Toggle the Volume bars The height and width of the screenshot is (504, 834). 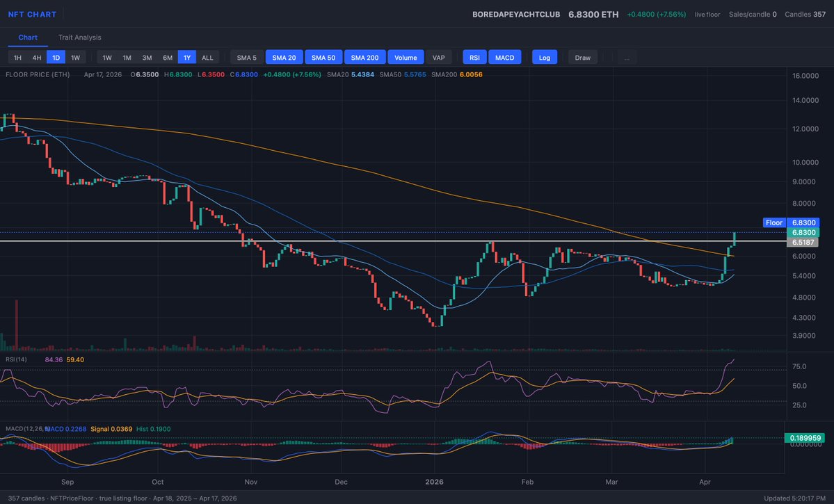[x=406, y=58]
